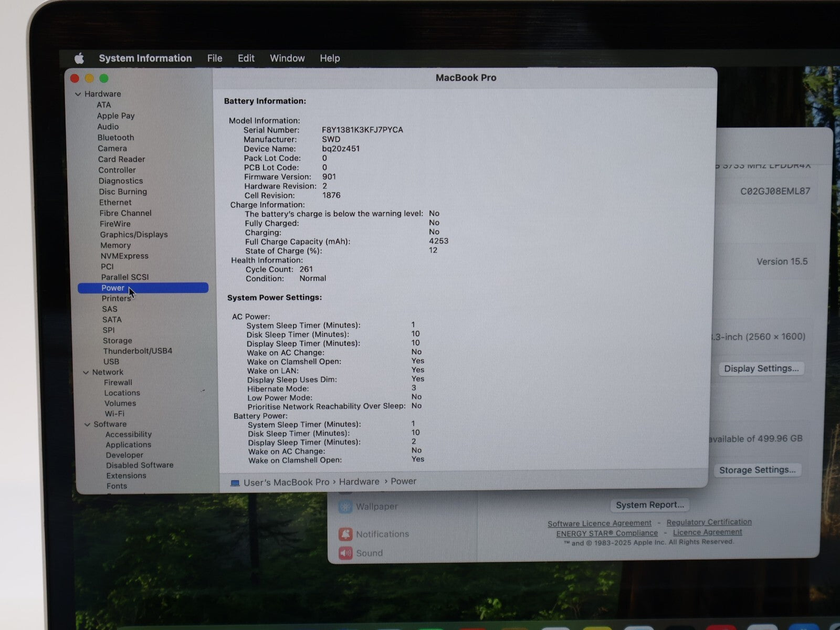Select Bluetooth in the sidebar
Image resolution: width=840 pixels, height=630 pixels.
pos(115,138)
